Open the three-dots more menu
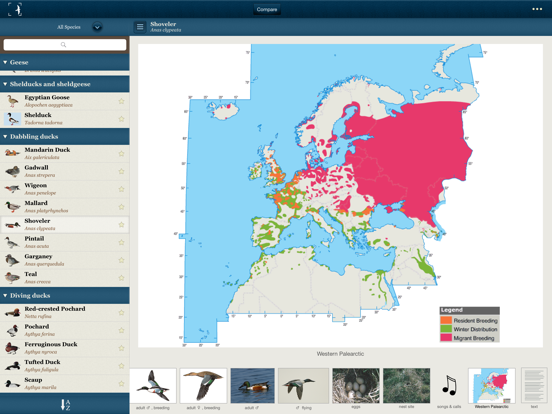The image size is (552, 414). click(x=537, y=9)
